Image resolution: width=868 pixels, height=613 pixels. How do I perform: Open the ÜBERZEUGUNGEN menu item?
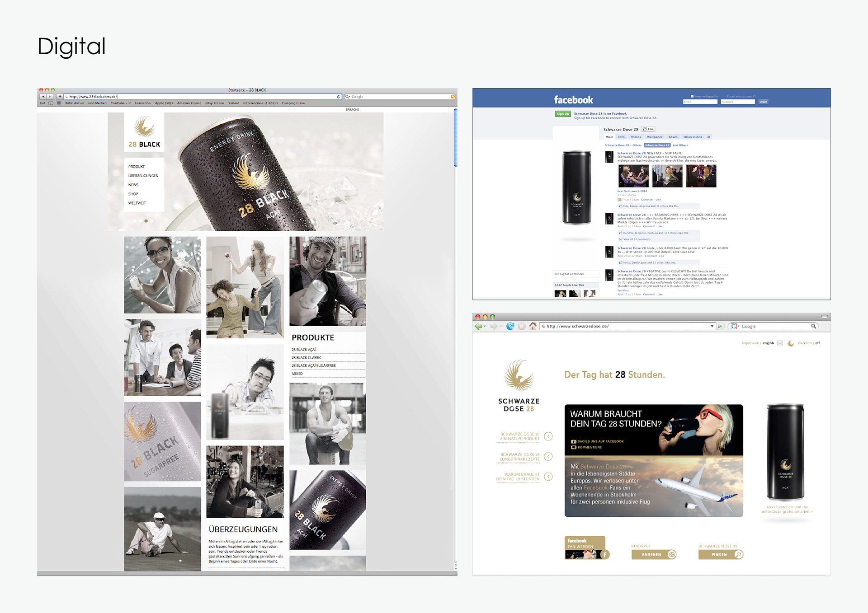click(143, 176)
